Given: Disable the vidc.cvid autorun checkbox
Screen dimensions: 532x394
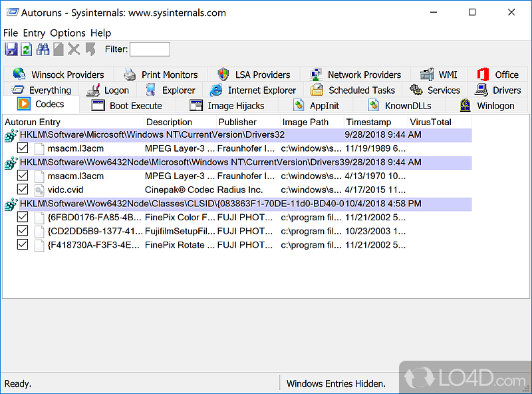Looking at the screenshot, I should pos(23,190).
